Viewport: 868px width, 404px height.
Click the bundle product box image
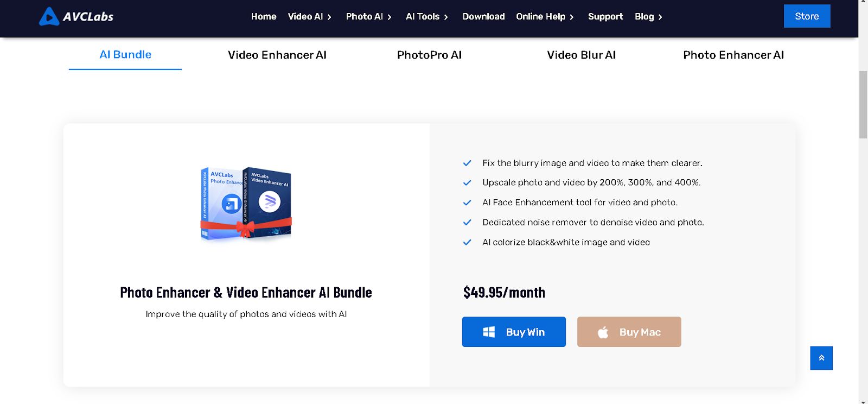246,203
